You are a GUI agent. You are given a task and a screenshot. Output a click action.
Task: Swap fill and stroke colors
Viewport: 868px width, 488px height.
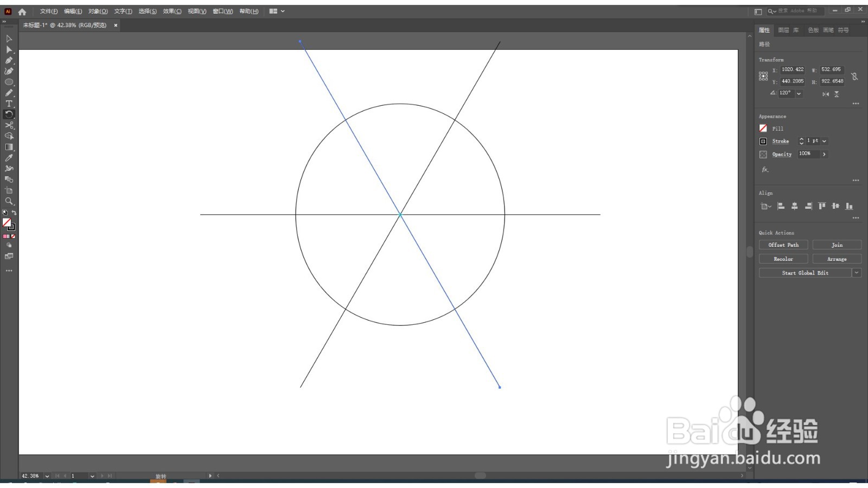coord(14,213)
